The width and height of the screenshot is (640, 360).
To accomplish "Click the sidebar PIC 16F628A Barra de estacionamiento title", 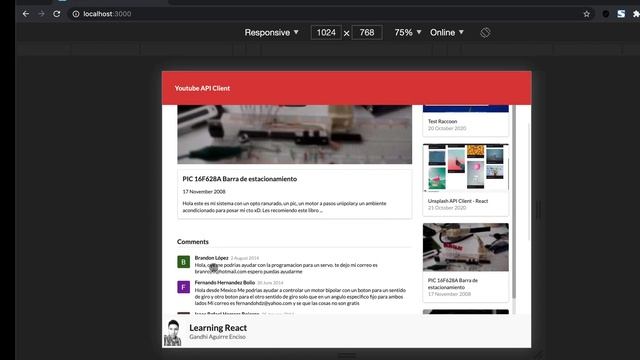I will (453, 284).
